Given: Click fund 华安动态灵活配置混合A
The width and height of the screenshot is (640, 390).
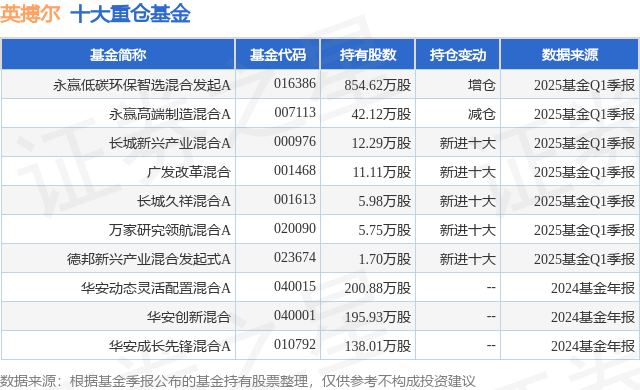Looking at the screenshot, I should 156,288.
